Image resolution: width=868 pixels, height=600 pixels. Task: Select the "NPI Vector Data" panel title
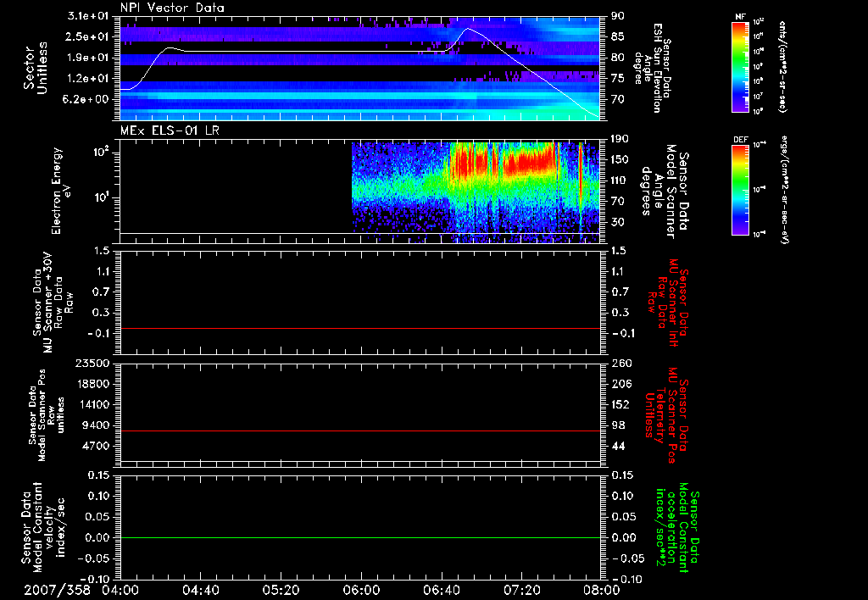173,8
